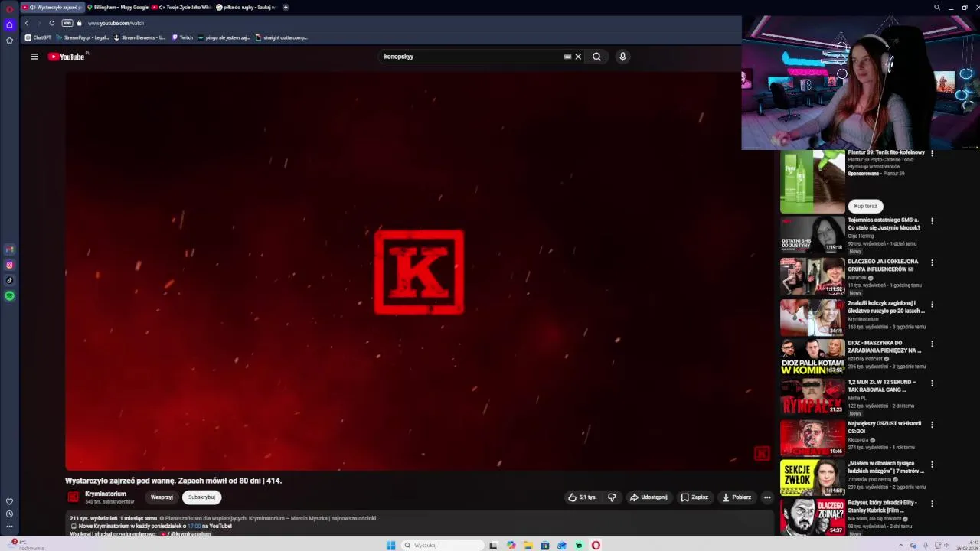980x551 pixels.
Task: Open options for 'DIOZ - MASZYNKA DO' video
Action: 932,344
